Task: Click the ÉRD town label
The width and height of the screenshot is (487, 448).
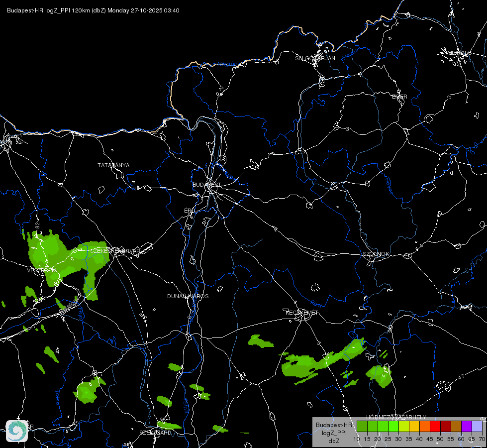Action: point(190,211)
